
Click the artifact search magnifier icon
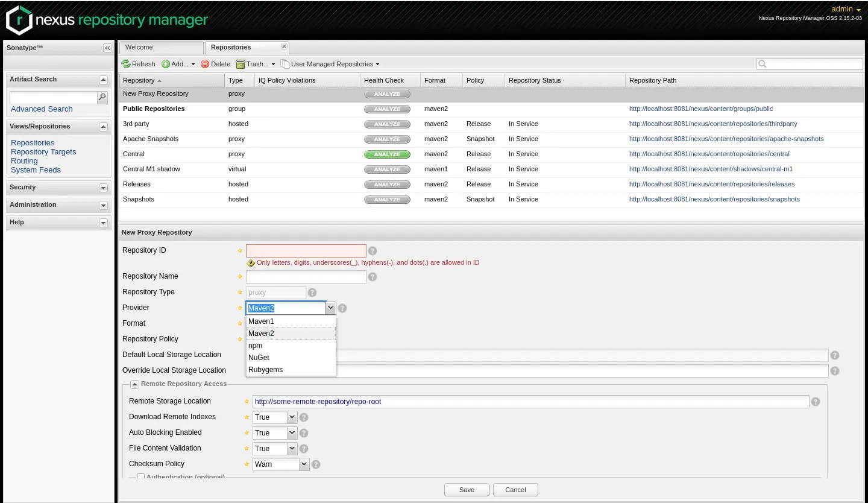coord(102,97)
